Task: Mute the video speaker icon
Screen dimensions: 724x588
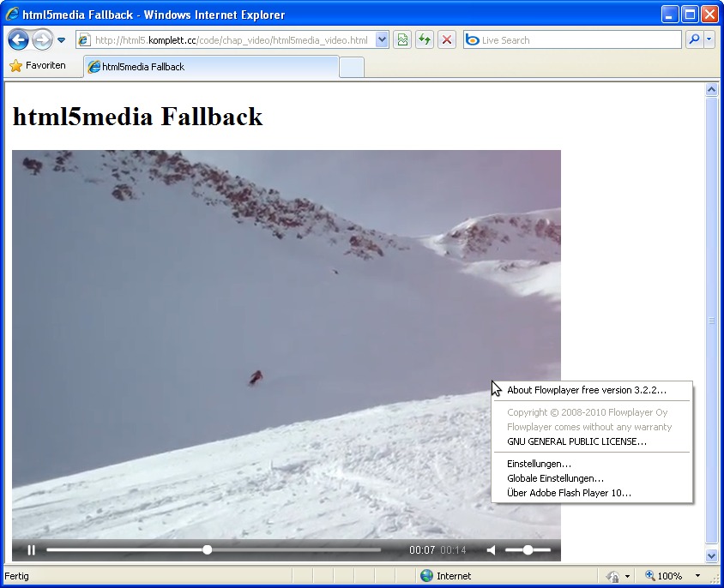Action: (x=492, y=550)
